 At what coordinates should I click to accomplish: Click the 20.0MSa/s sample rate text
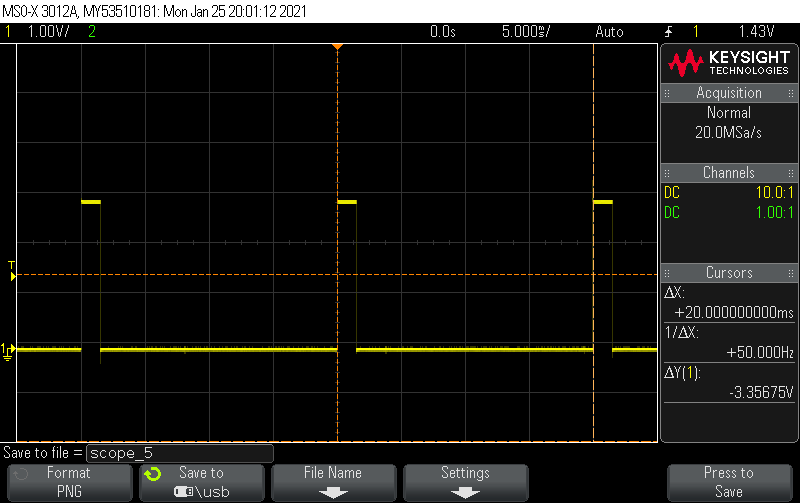coord(728,133)
